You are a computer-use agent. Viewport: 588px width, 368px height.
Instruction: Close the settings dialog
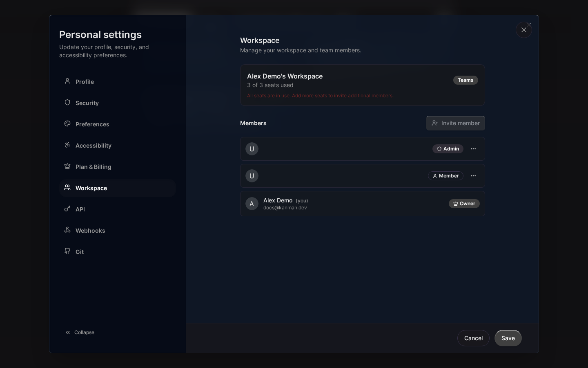(524, 30)
